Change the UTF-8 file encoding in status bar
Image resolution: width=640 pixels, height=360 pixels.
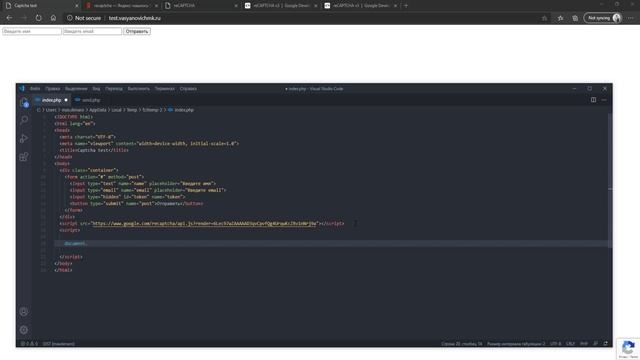(x=555, y=344)
